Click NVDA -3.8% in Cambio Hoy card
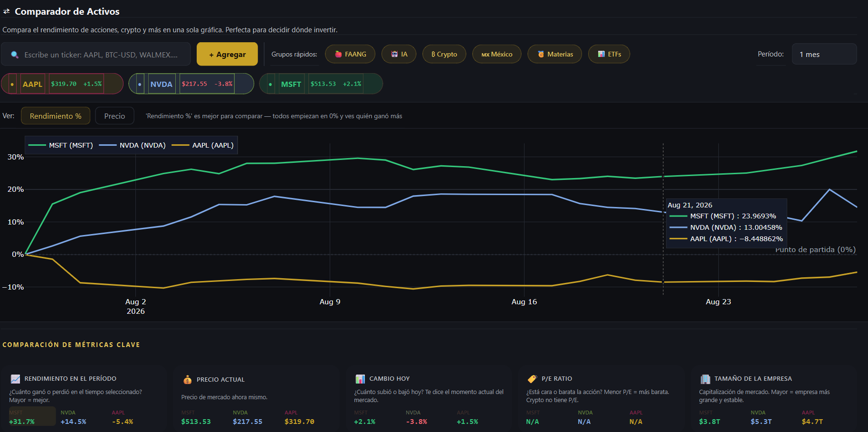 [417, 422]
